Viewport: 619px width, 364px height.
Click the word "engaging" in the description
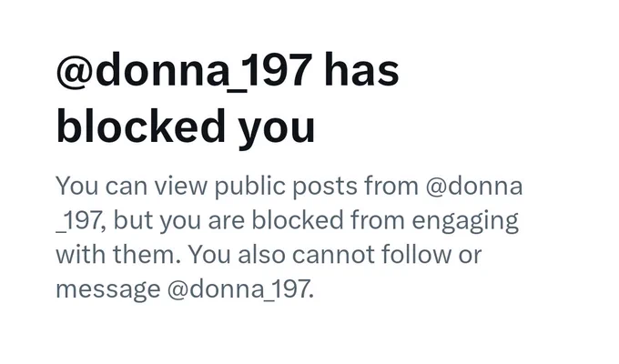[x=465, y=222]
